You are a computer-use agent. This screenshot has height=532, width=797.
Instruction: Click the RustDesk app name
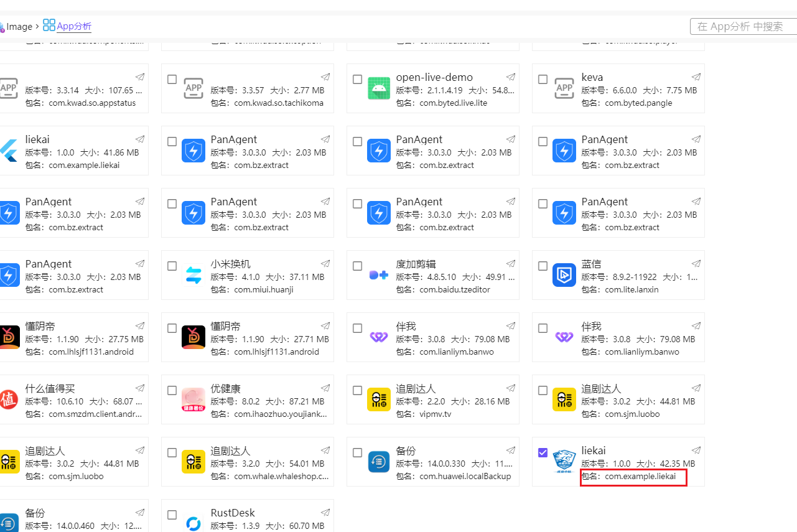pyautogui.click(x=233, y=513)
